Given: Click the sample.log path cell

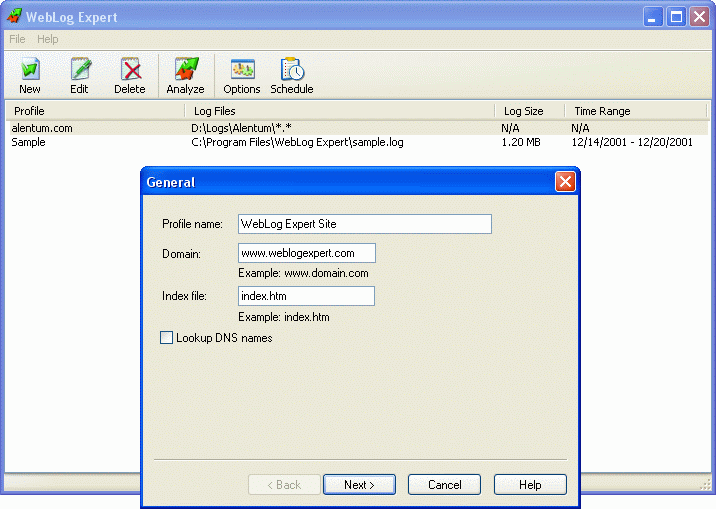Looking at the screenshot, I should pyautogui.click(x=297, y=142).
